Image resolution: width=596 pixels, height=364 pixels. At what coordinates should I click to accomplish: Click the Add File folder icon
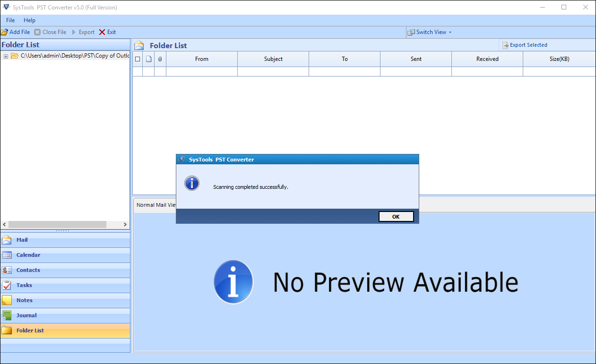4,32
